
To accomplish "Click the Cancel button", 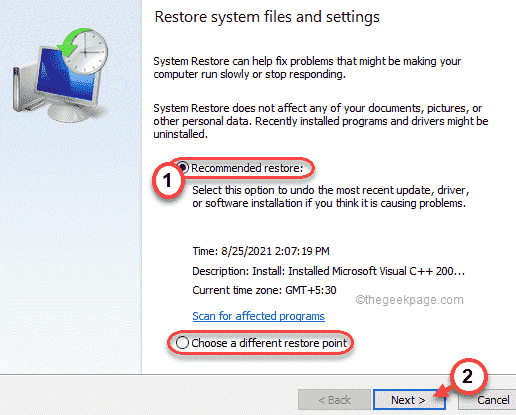I will (x=488, y=400).
